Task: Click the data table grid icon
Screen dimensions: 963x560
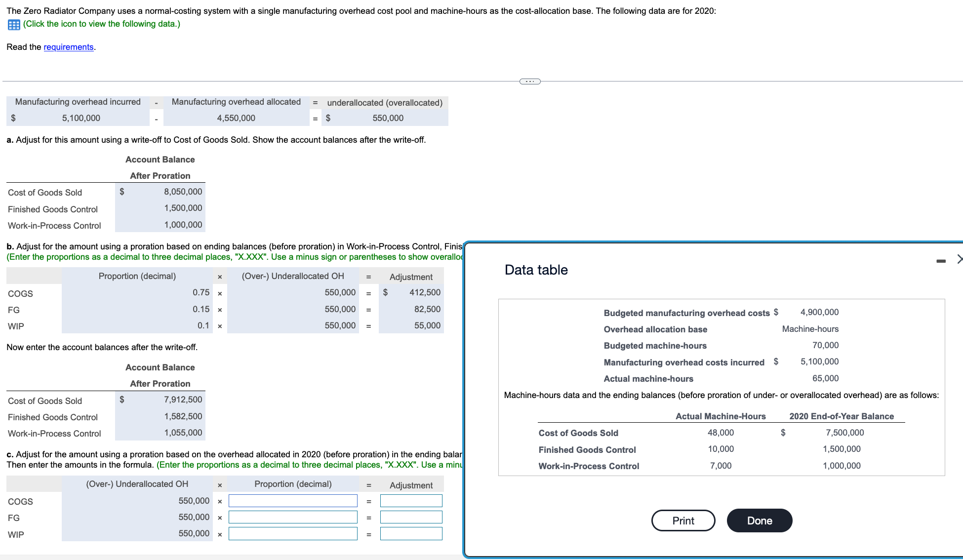Action: click(x=14, y=25)
